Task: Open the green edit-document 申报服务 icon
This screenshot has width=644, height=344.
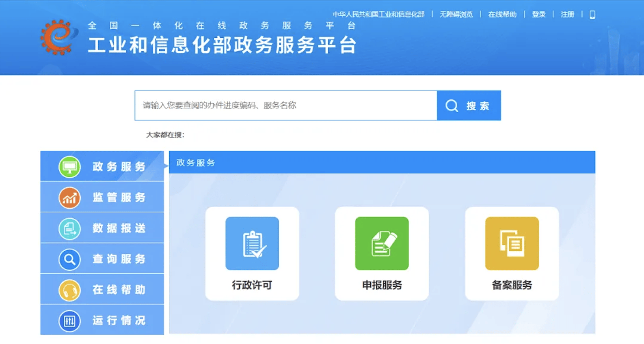Action: (x=382, y=243)
